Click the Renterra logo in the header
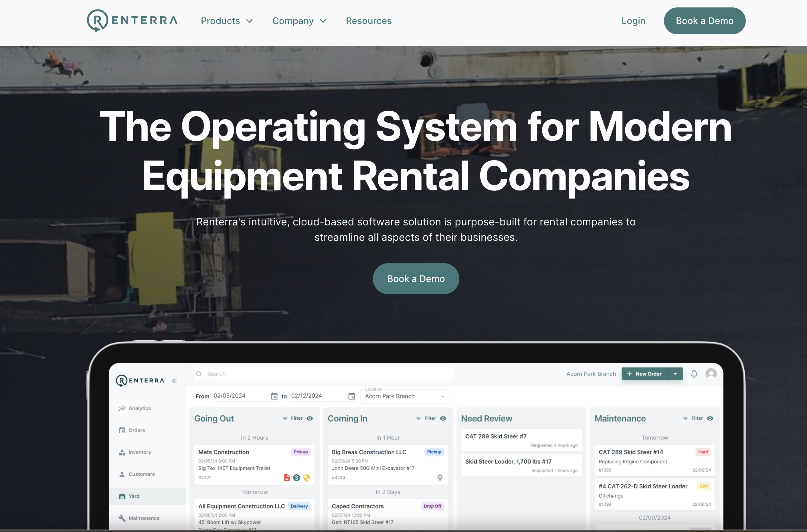 (x=132, y=21)
